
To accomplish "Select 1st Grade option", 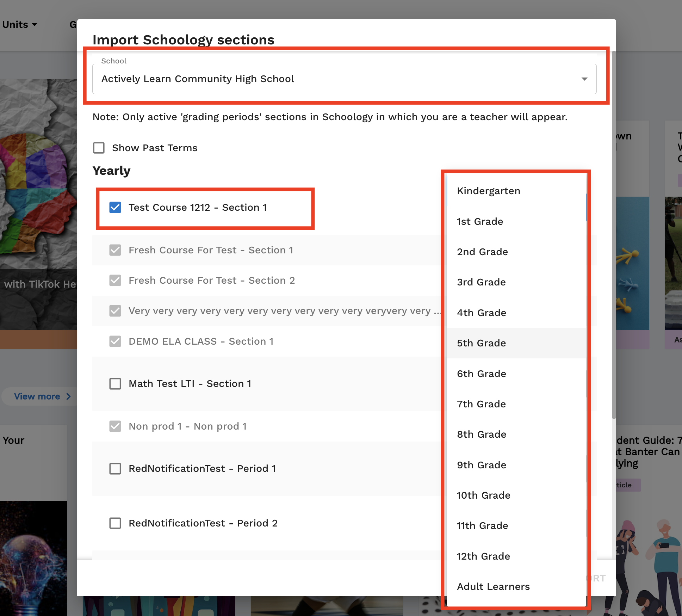I will [x=516, y=222].
